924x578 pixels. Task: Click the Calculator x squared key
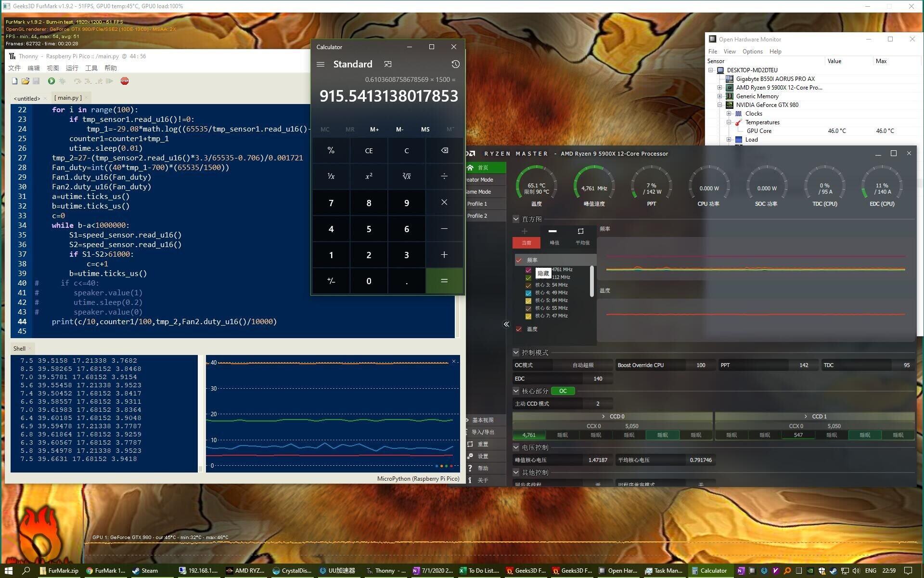tap(369, 176)
